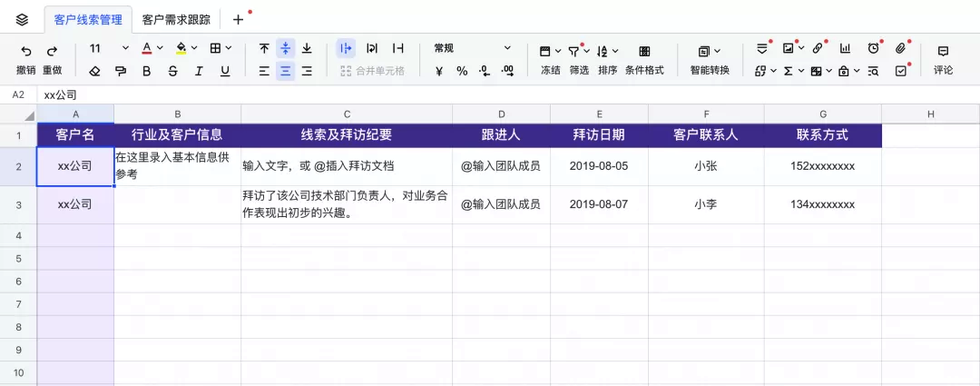Image resolution: width=980 pixels, height=386 pixels.
Task: Click decrease decimal places icon
Action: [x=485, y=72]
